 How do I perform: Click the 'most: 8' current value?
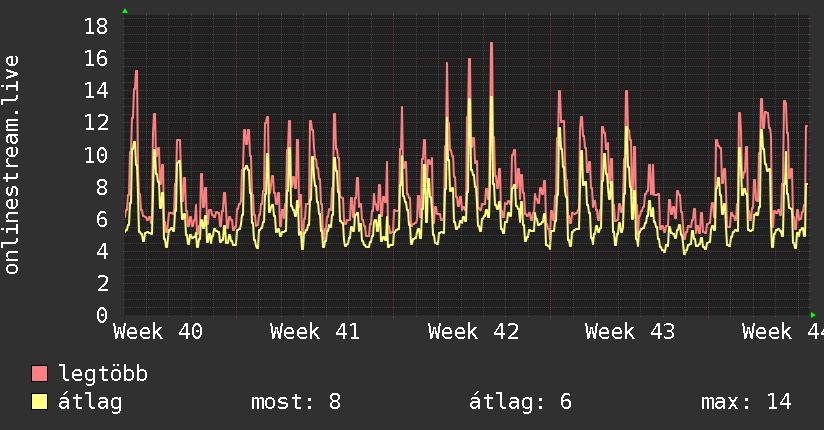point(296,402)
